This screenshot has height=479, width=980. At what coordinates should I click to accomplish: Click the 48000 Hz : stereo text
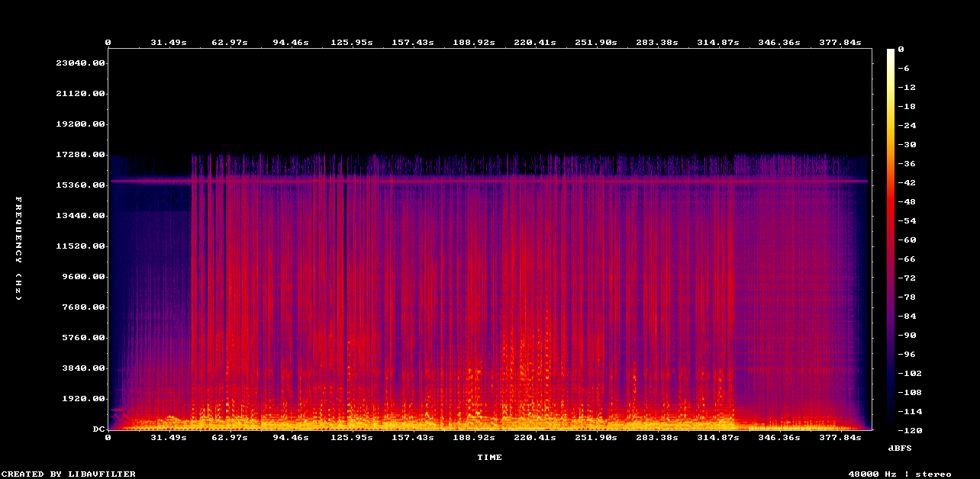point(900,474)
